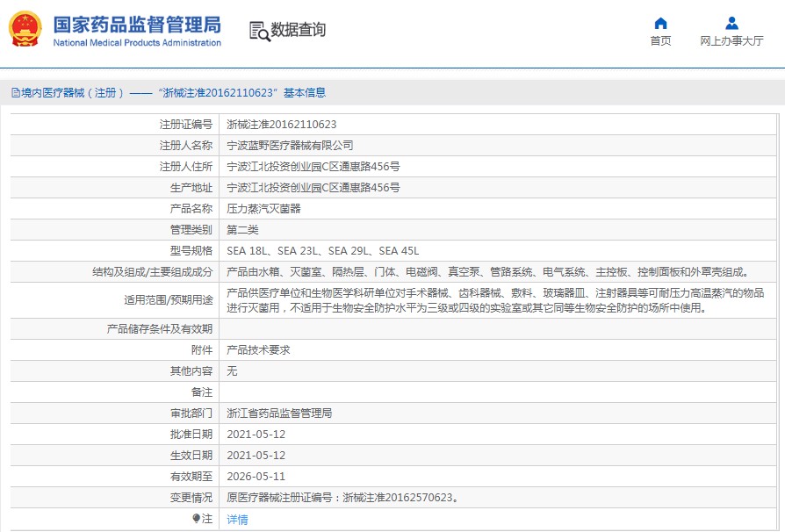The height and width of the screenshot is (532, 785).
Task: Open the 详情 link
Action: pos(237,520)
